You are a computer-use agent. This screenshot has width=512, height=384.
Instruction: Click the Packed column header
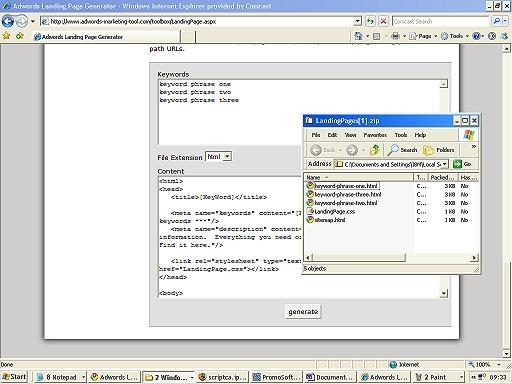click(x=442, y=177)
